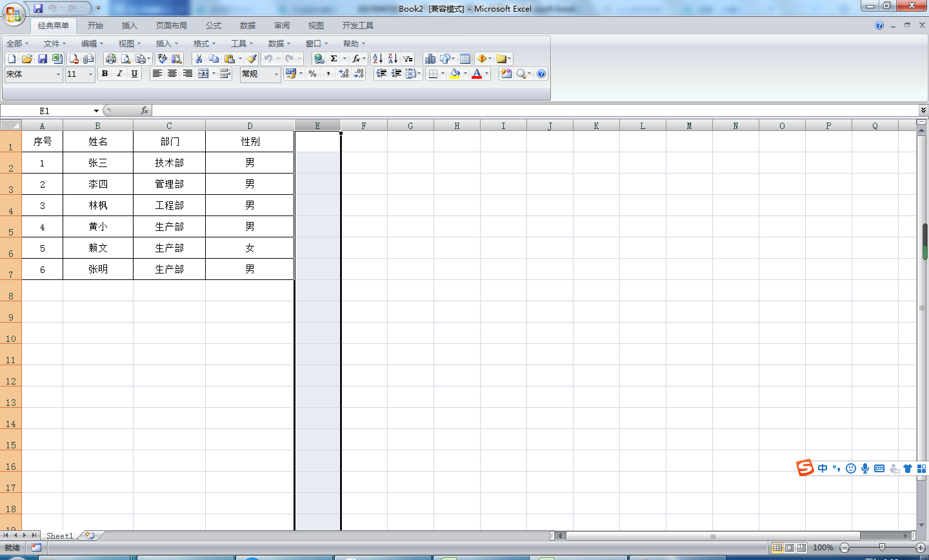Viewport: 929px width, 560px height.
Task: Toggle align text left
Action: coord(157,74)
